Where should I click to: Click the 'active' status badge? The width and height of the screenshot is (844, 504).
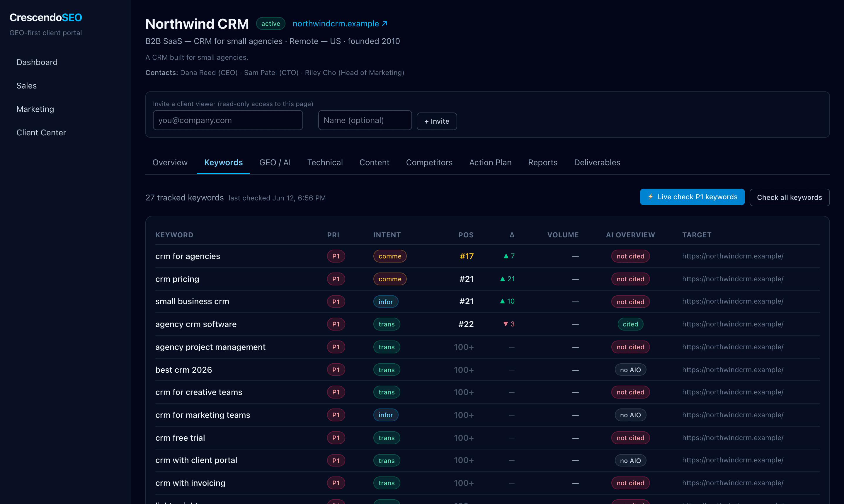pos(270,23)
